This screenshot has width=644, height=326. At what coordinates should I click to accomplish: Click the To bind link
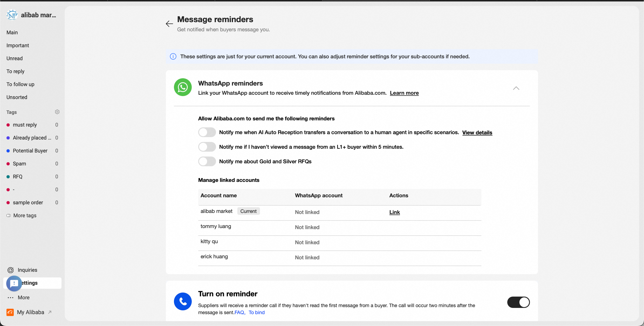click(257, 312)
